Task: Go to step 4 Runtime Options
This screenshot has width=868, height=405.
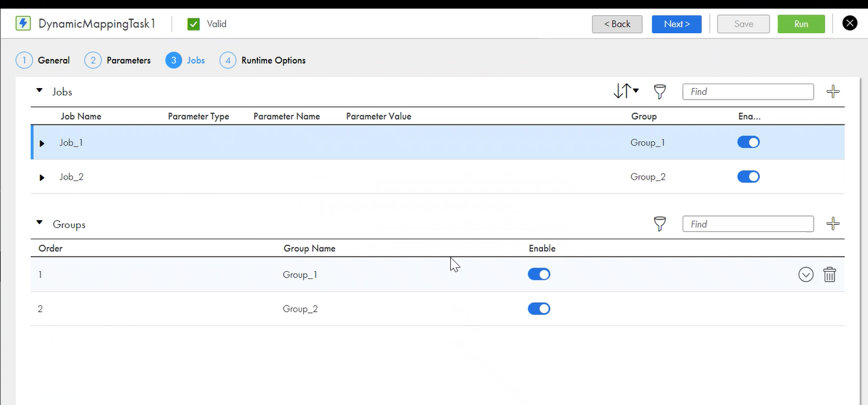Action: [x=263, y=60]
